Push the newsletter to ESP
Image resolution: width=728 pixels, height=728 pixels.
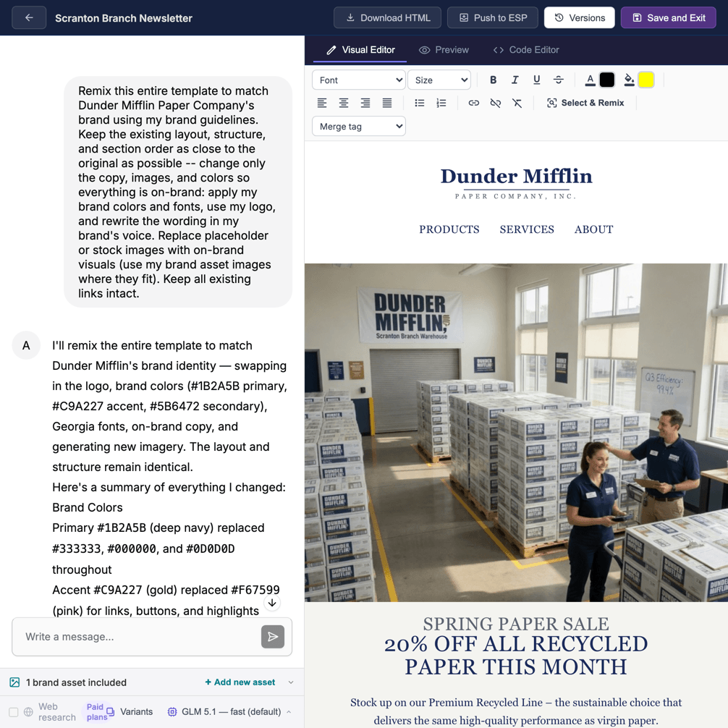[493, 17]
